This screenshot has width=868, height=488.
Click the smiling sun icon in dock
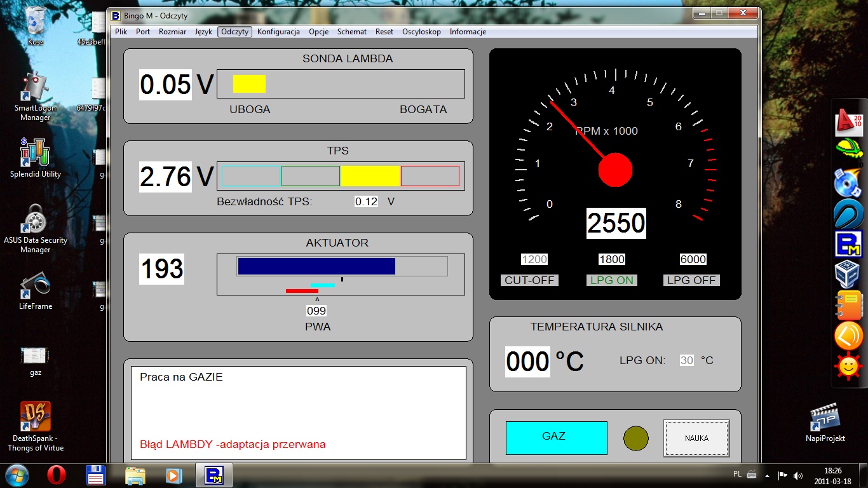point(848,366)
